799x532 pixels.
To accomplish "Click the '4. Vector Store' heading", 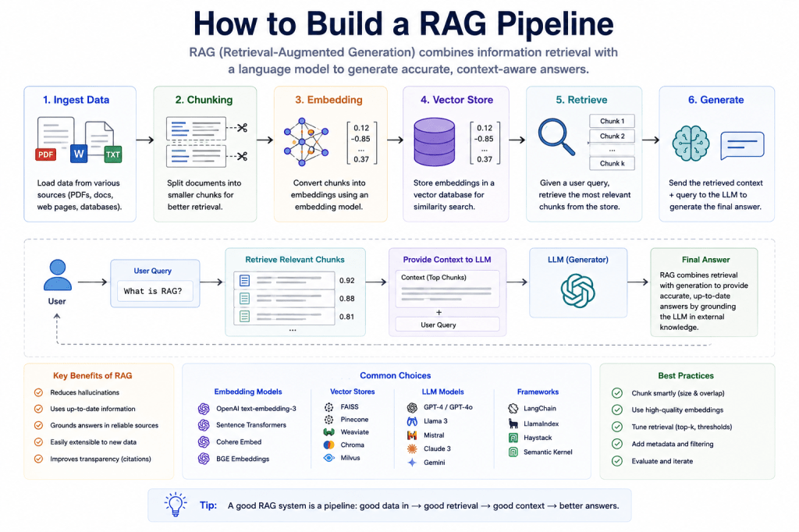I will pyautogui.click(x=456, y=100).
